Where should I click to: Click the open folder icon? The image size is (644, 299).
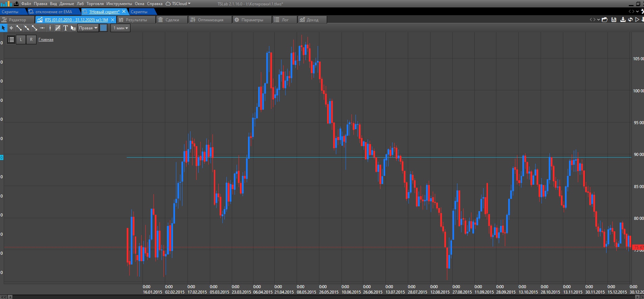(x=605, y=20)
